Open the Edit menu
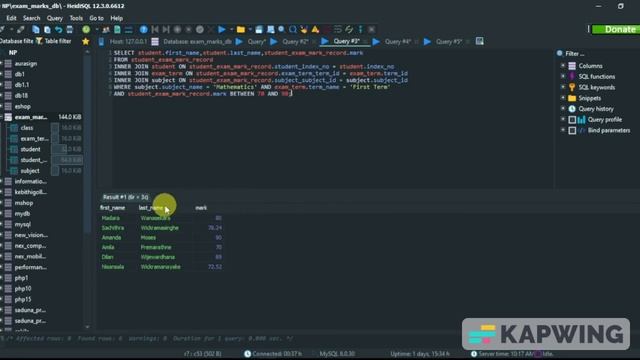640x360 pixels. tap(11, 18)
